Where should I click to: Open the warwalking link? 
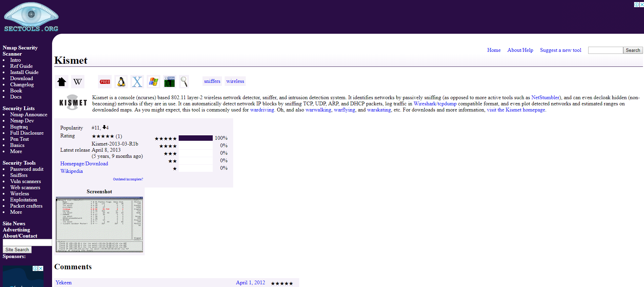coord(318,110)
